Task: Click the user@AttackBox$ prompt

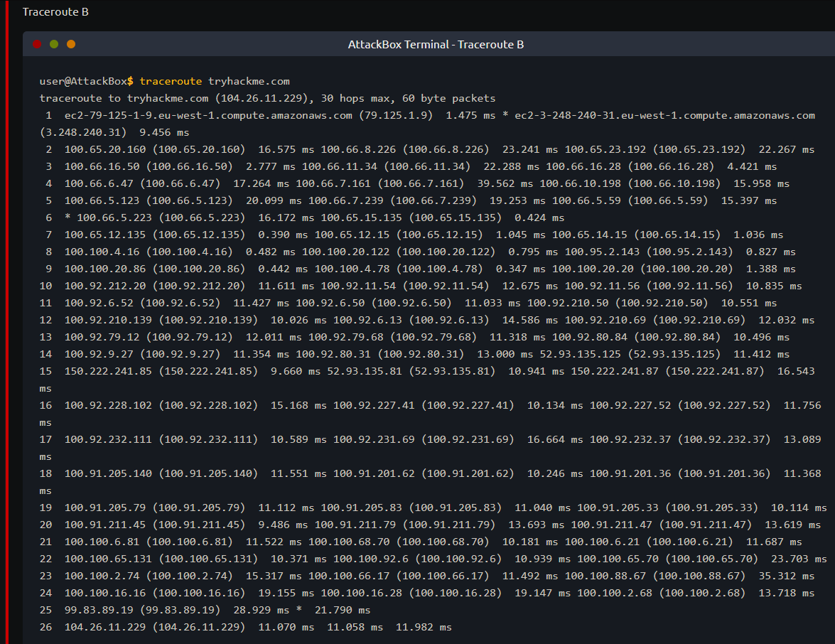Action: [x=86, y=82]
